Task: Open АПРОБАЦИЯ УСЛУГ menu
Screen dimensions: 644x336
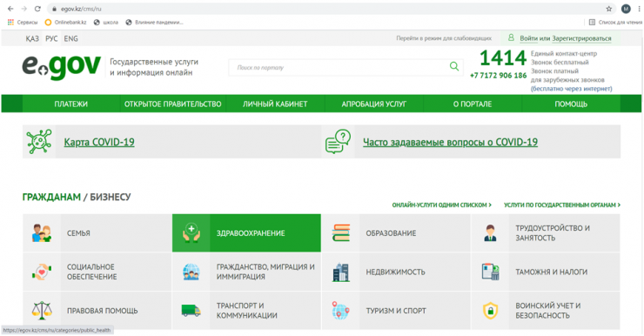Action: tap(373, 104)
